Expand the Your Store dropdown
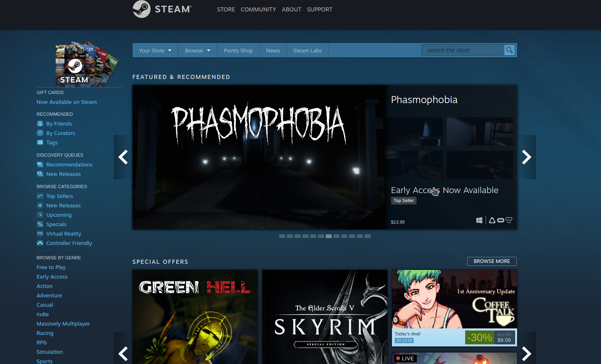Viewport: 601px width, 364px height. point(155,50)
